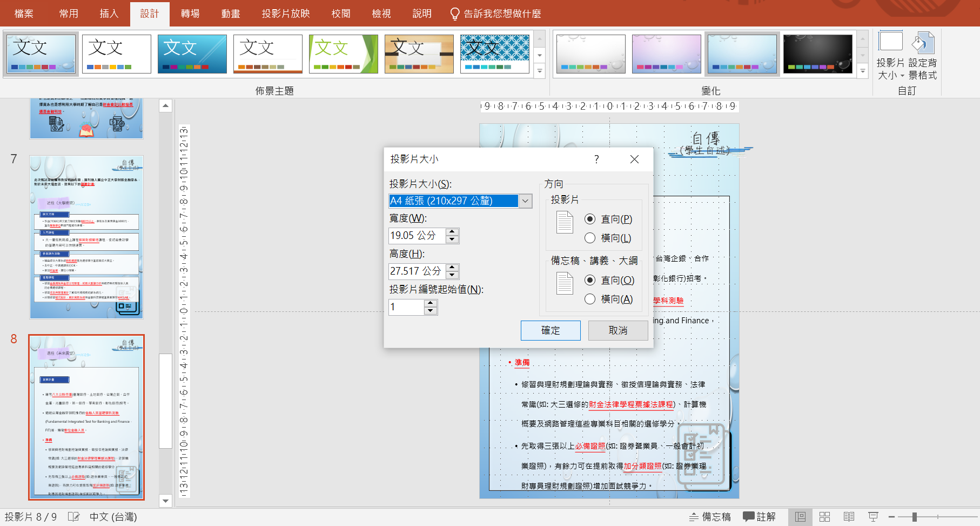Screen dimensions: 980x526
Task: Choose the black droplet variant
Action: tap(818, 54)
